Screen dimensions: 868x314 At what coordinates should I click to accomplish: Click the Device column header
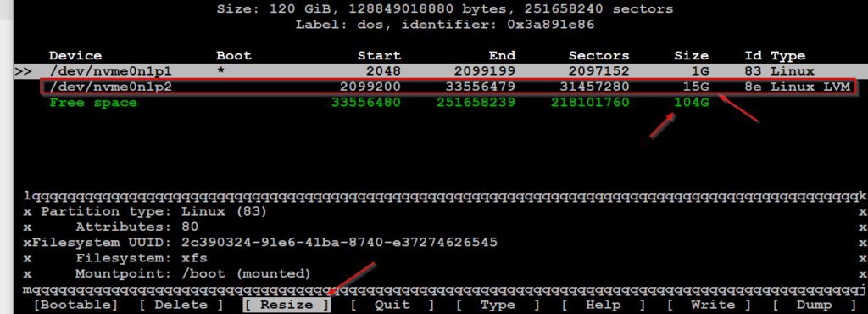[x=75, y=56]
